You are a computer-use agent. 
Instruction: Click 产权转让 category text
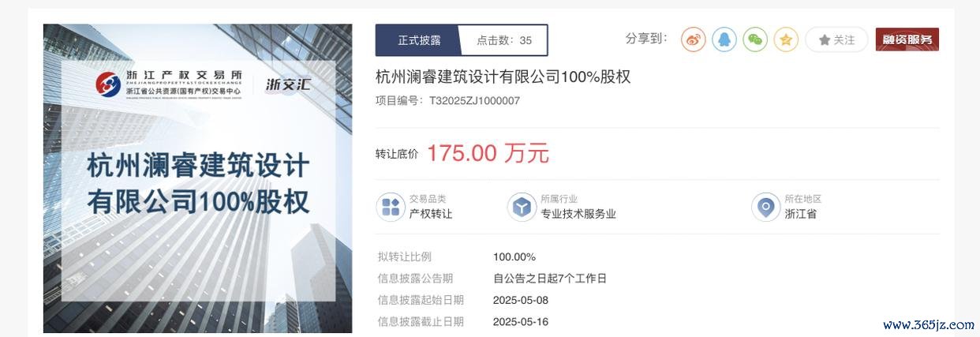tap(431, 214)
